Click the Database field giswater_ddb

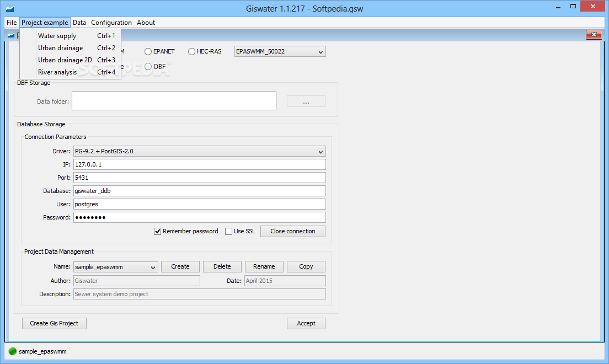click(x=200, y=191)
